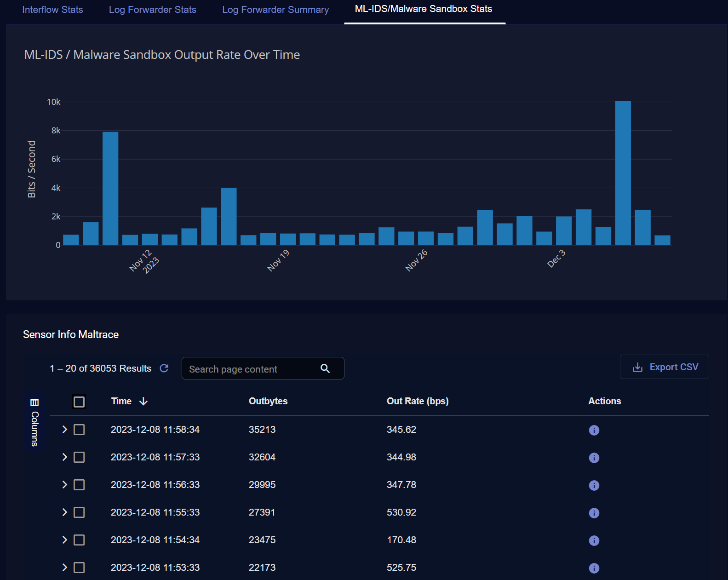
Task: Expand the 2023-12-08 11:53:33 row
Action: tap(64, 568)
